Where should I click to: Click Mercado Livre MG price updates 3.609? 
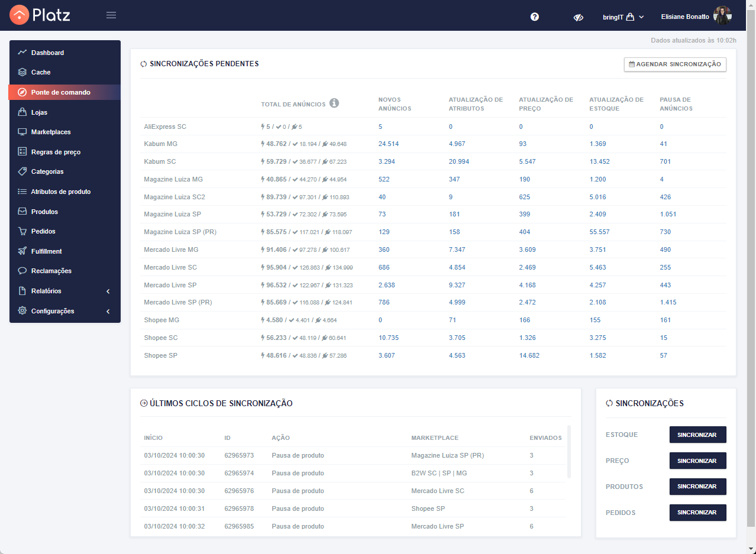click(x=528, y=250)
